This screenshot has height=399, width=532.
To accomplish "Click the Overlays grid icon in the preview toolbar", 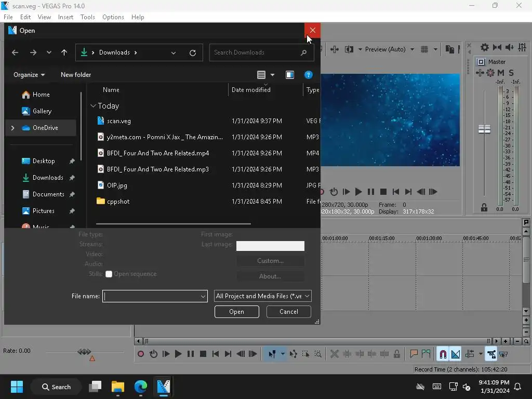I will coord(424,49).
